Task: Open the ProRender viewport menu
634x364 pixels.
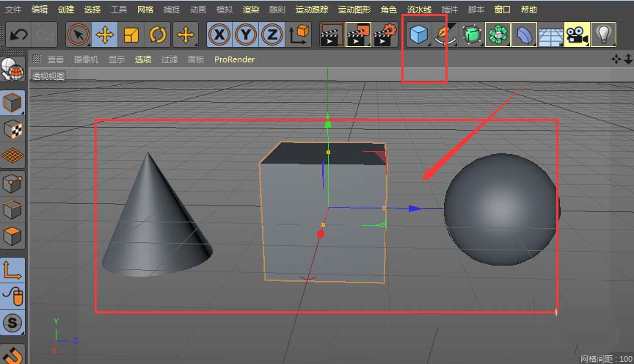Action: tap(234, 59)
